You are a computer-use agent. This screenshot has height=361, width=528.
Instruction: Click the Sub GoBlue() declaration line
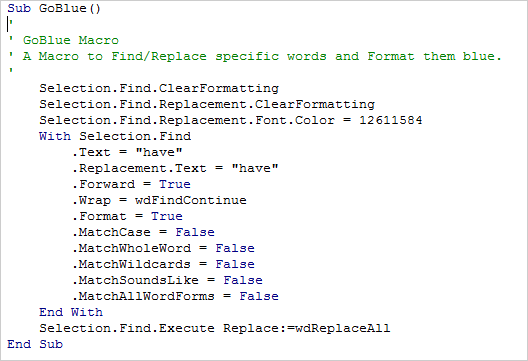(x=54, y=8)
